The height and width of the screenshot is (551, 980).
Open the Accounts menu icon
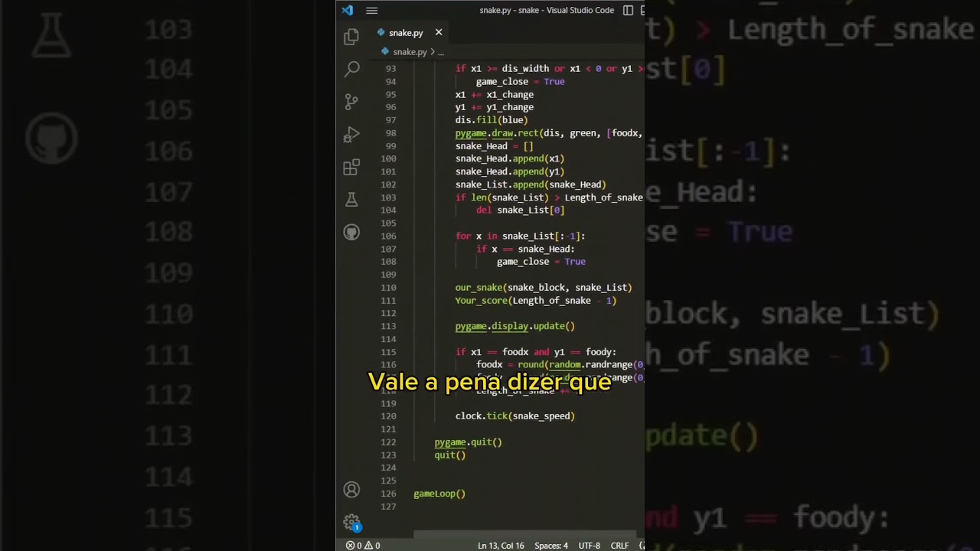351,490
